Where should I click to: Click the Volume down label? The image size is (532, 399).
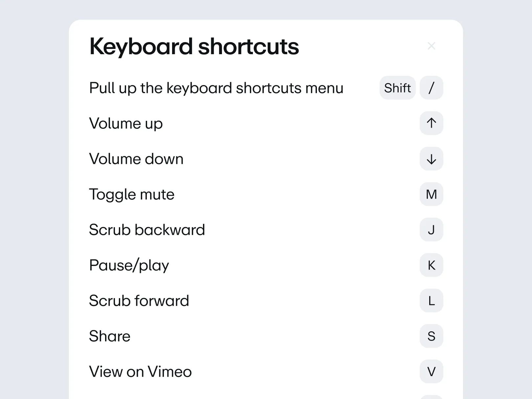(136, 159)
